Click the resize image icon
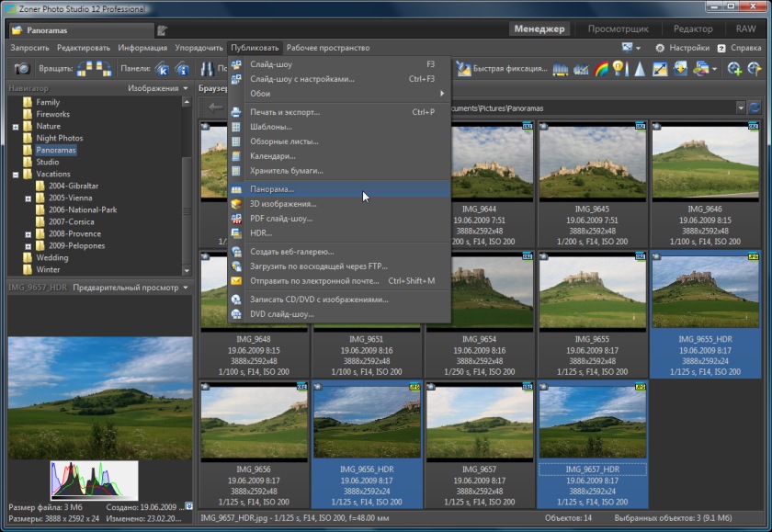Screen dimensions: 772x532 tap(660, 69)
